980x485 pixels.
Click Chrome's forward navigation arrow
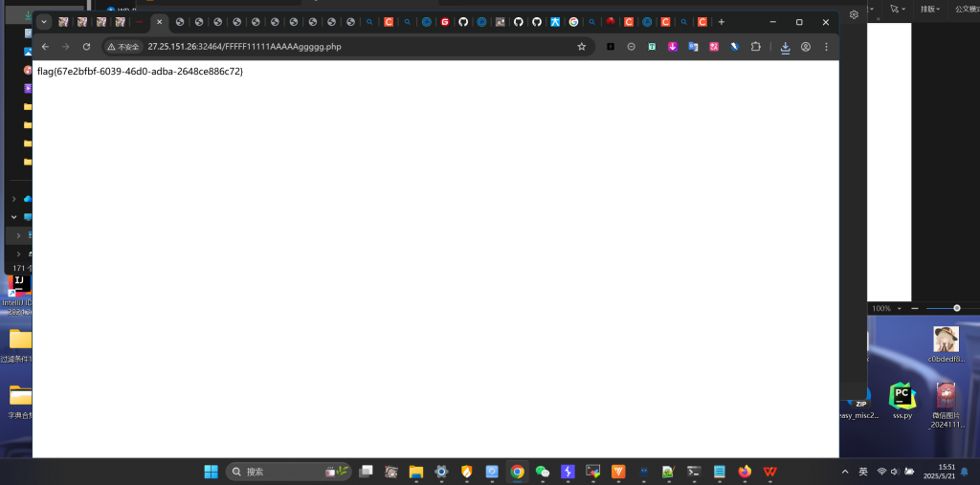point(66,47)
